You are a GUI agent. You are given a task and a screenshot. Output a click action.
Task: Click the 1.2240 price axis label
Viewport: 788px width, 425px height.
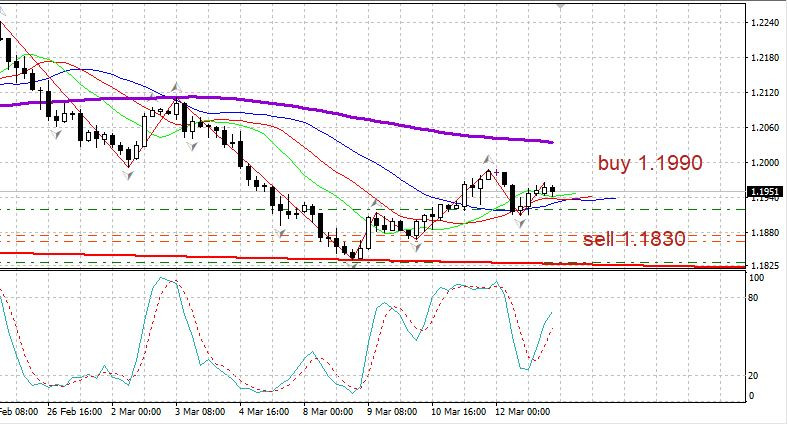(765, 23)
